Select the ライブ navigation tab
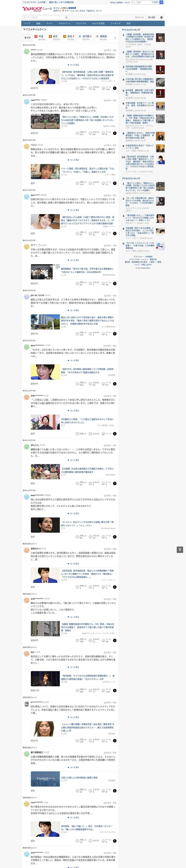Viewport: 186px width, 868px height. [x=49, y=24]
